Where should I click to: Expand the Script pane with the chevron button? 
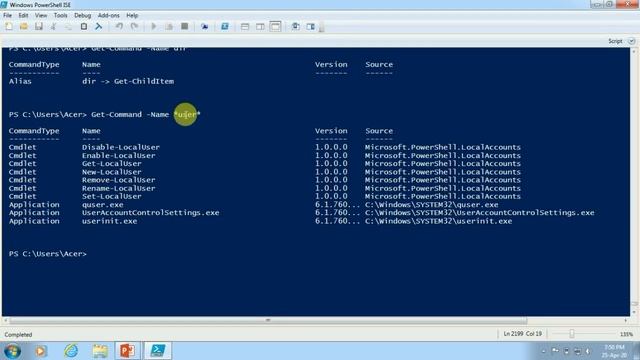(x=631, y=41)
